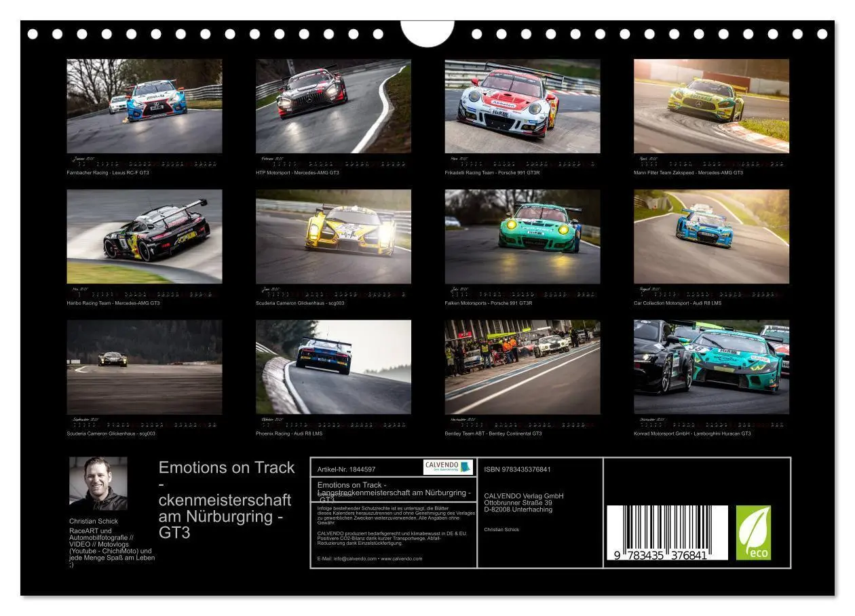Image resolution: width=855 pixels, height=616 pixels.
Task: Click the green eco leaf logo
Action: tap(754, 533)
